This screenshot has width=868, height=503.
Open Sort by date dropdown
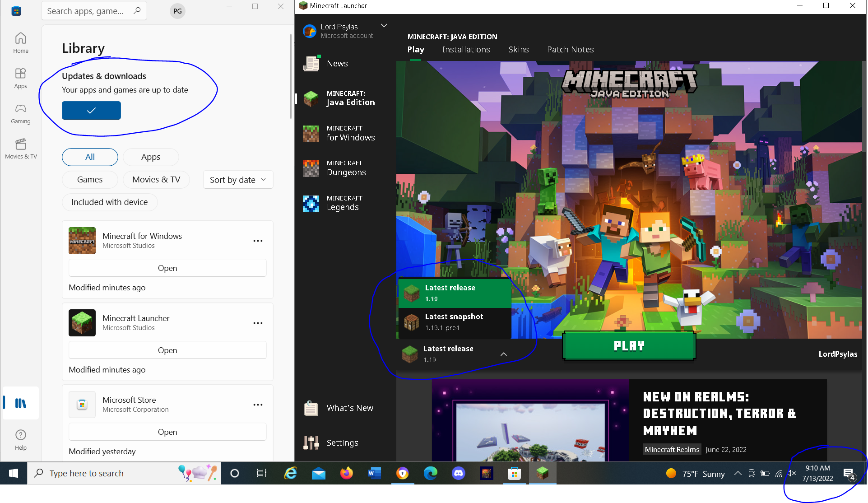238,180
